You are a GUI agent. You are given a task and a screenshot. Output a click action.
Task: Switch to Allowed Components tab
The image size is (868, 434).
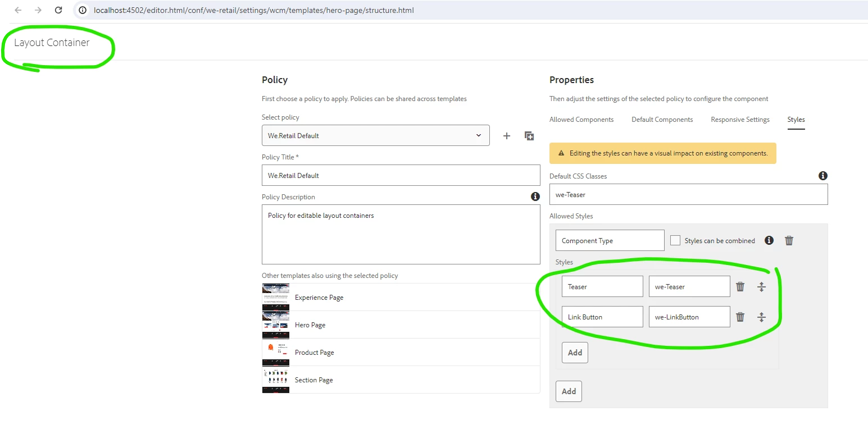(x=581, y=120)
